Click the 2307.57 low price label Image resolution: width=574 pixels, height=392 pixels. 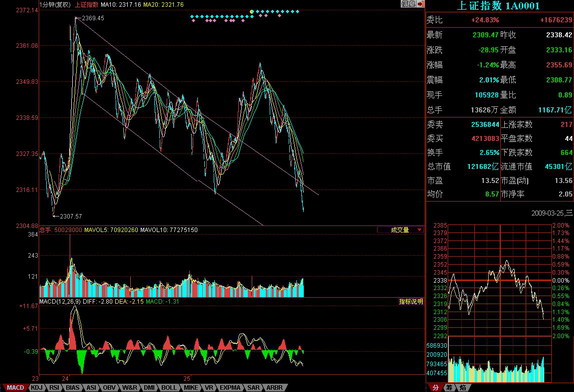[x=71, y=216]
